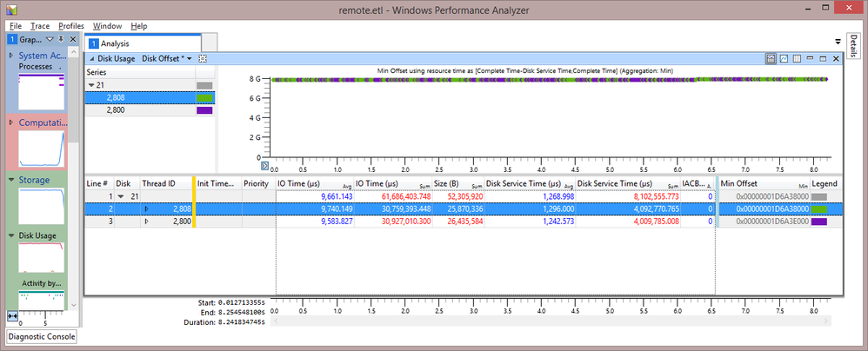Open the Help menu
This screenshot has height=351, width=868.
point(139,26)
